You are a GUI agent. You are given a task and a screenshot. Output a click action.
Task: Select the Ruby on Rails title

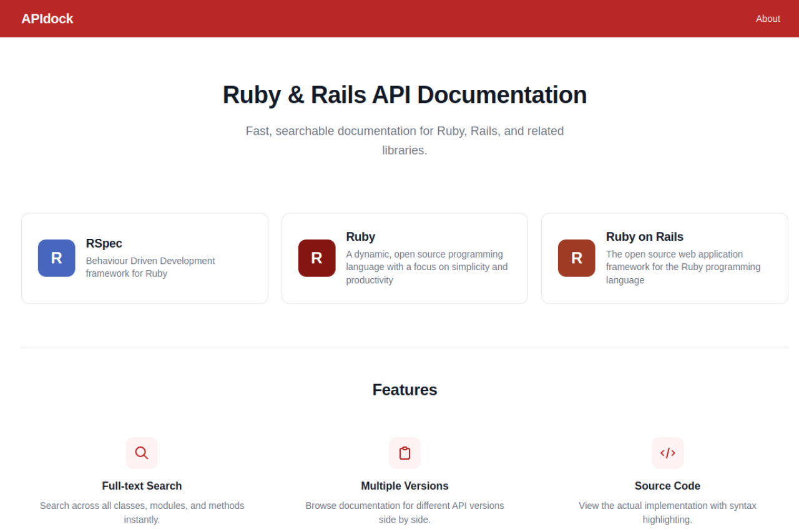coord(644,237)
